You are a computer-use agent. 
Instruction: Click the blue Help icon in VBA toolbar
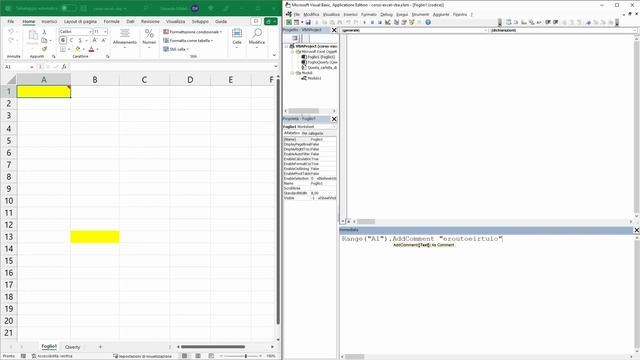click(x=428, y=22)
